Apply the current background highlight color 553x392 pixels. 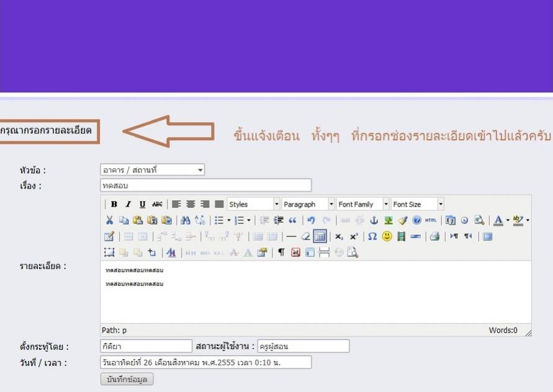(x=518, y=220)
